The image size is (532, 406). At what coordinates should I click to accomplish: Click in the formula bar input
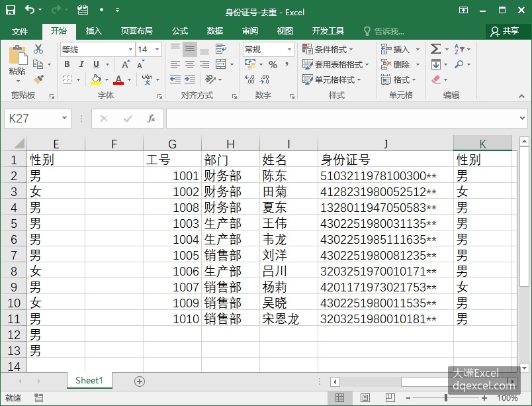pos(341,118)
